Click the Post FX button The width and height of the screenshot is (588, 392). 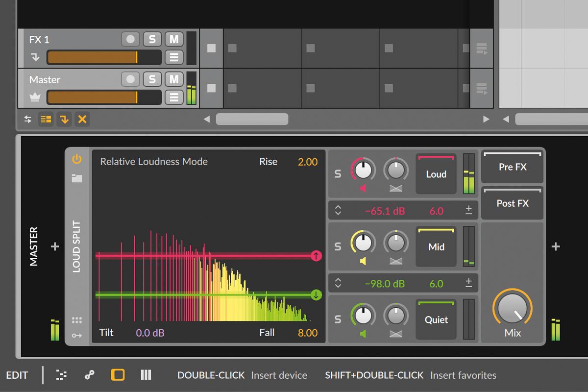pyautogui.click(x=512, y=203)
